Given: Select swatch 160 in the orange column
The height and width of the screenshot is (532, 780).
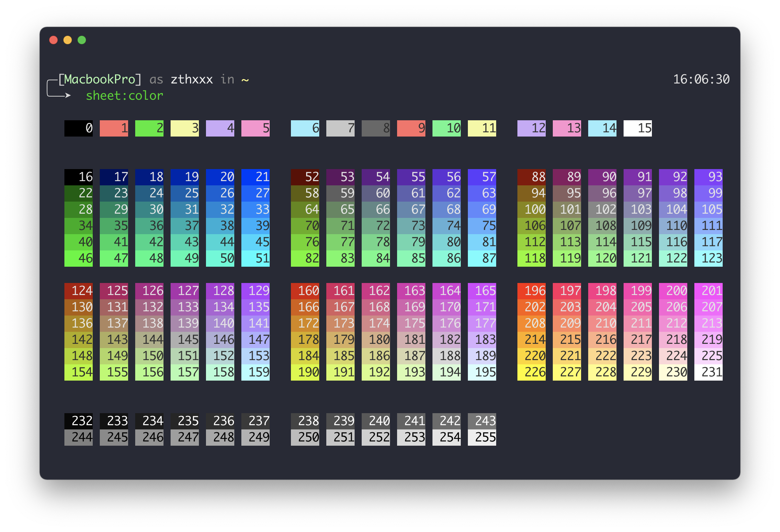Looking at the screenshot, I should tap(305, 291).
